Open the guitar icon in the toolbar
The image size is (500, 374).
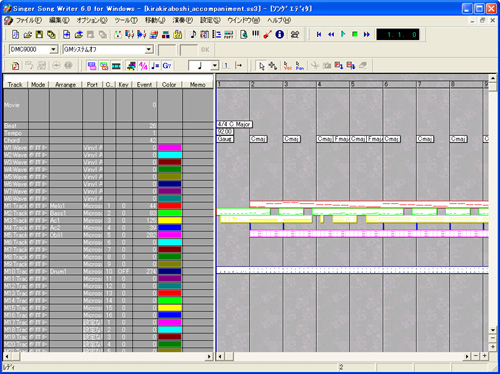267,34
